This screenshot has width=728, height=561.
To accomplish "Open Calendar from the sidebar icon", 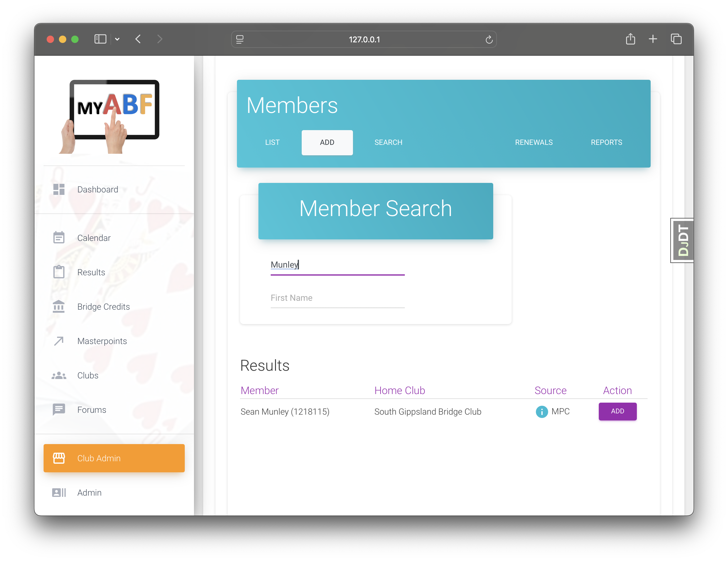I will [x=59, y=238].
